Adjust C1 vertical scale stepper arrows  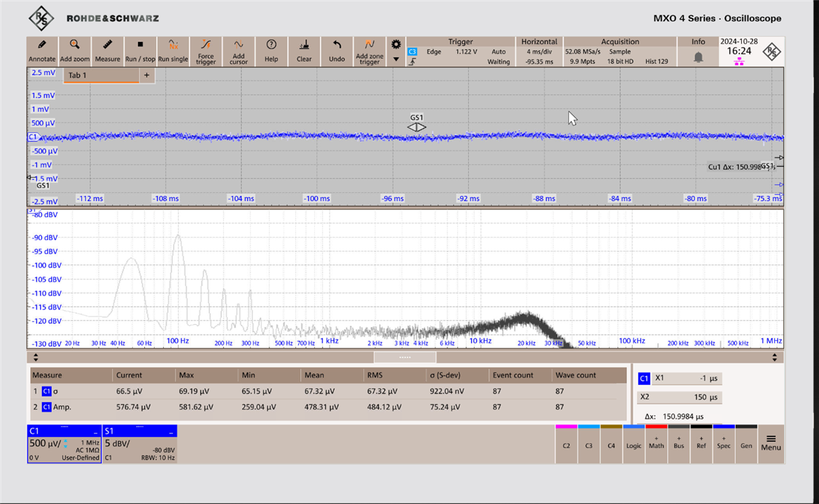(x=66, y=444)
